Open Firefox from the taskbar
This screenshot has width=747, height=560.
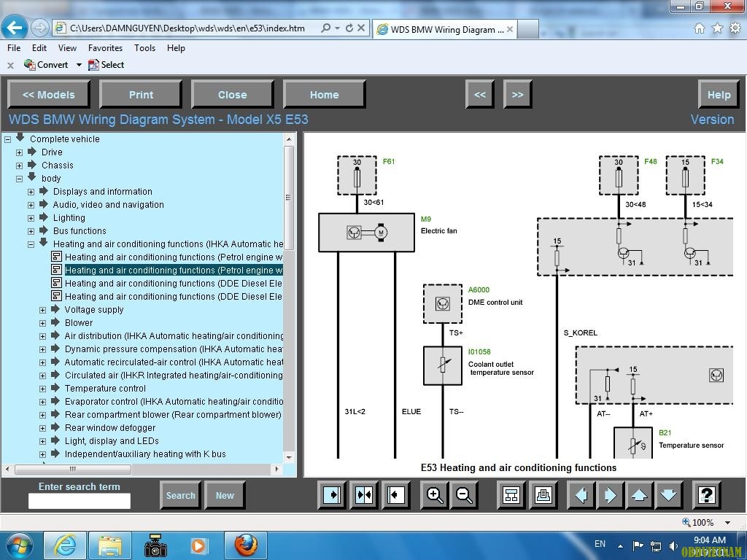pos(245,545)
